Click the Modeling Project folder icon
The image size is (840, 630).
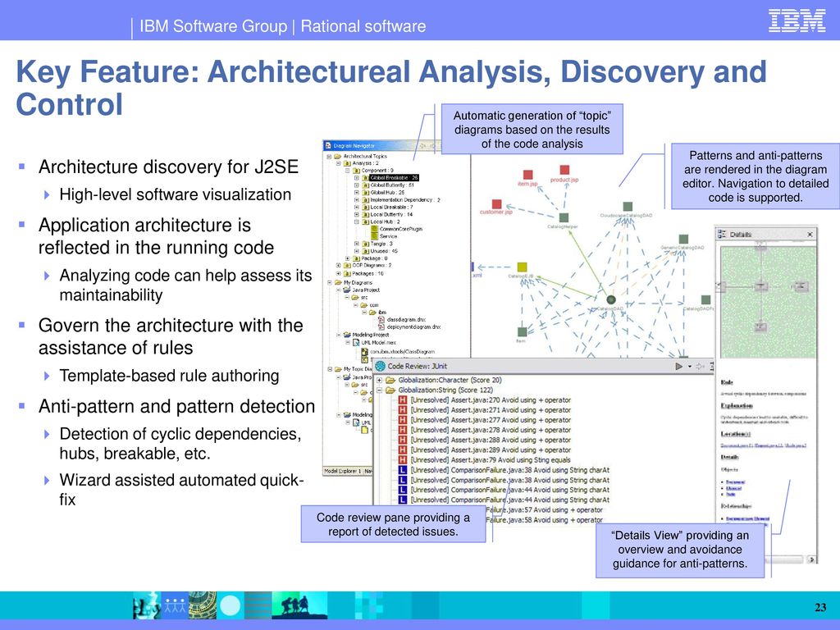(347, 335)
